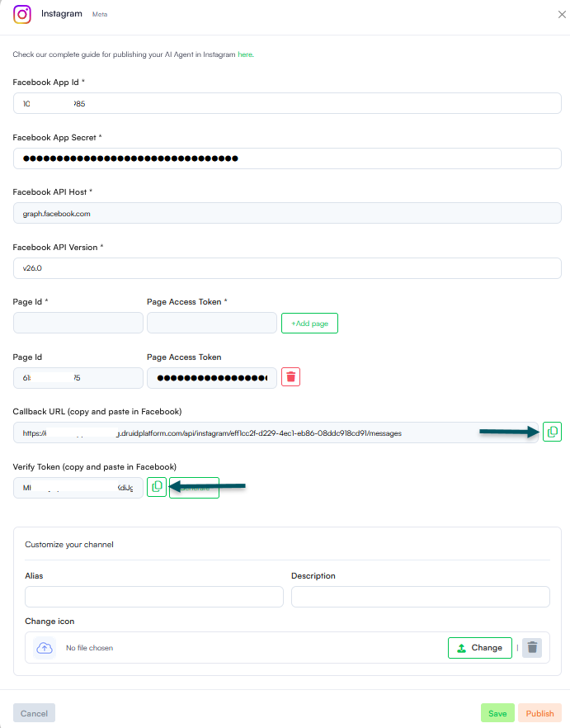The width and height of the screenshot is (570, 728).
Task: Open the publishing guide 'here' link
Action: (246, 54)
